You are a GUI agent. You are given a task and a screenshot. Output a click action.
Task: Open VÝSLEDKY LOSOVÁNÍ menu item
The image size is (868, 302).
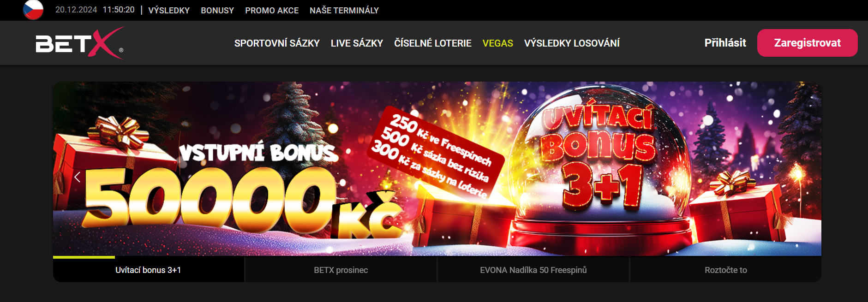(x=572, y=43)
